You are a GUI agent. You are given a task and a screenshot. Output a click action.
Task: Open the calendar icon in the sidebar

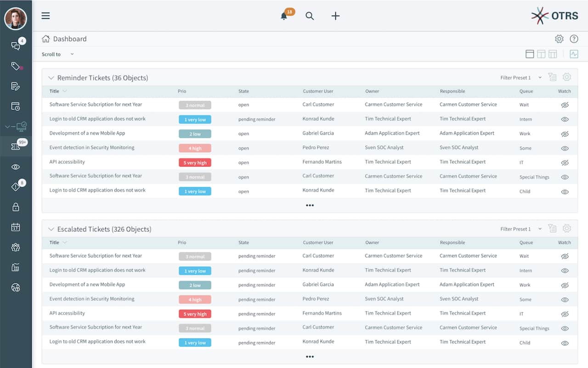pyautogui.click(x=15, y=227)
